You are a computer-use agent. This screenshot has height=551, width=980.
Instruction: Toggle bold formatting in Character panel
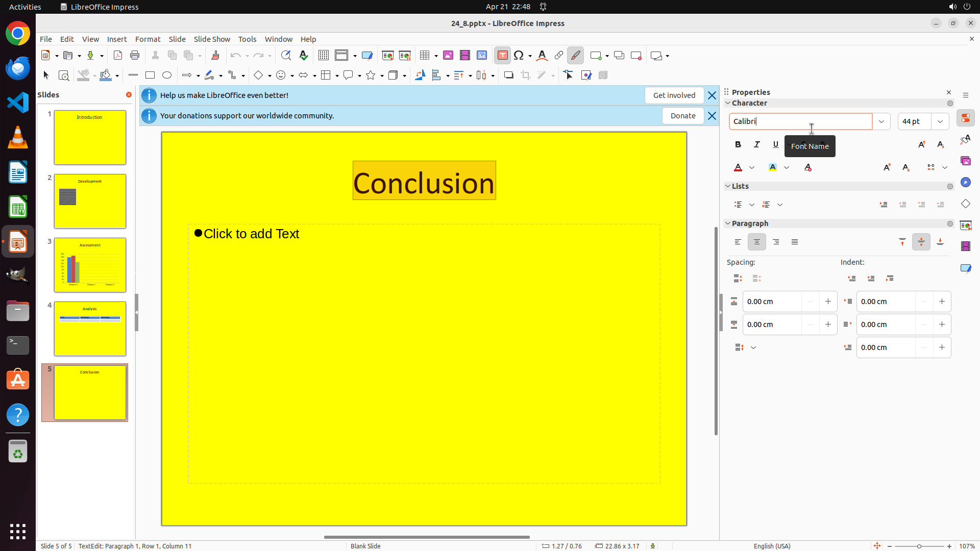coord(738,145)
